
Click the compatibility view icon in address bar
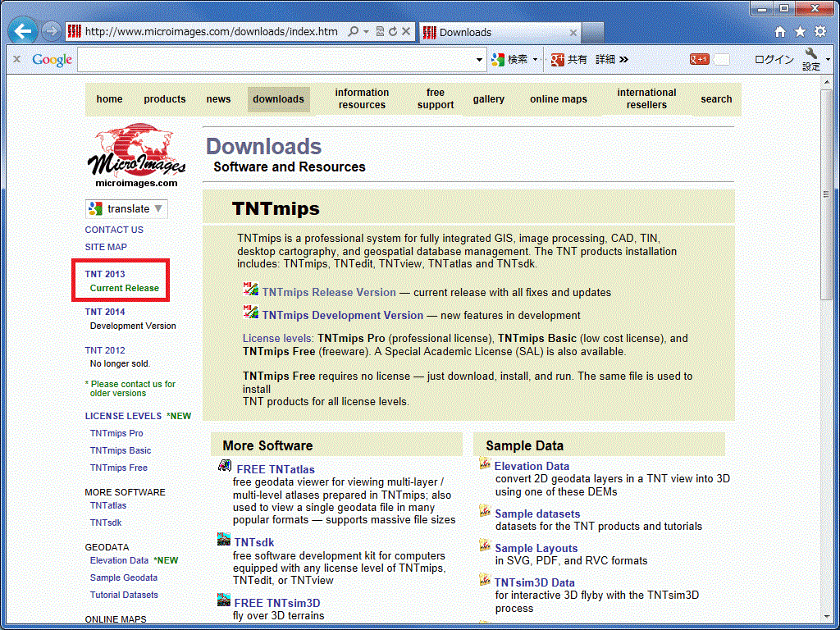(x=380, y=32)
